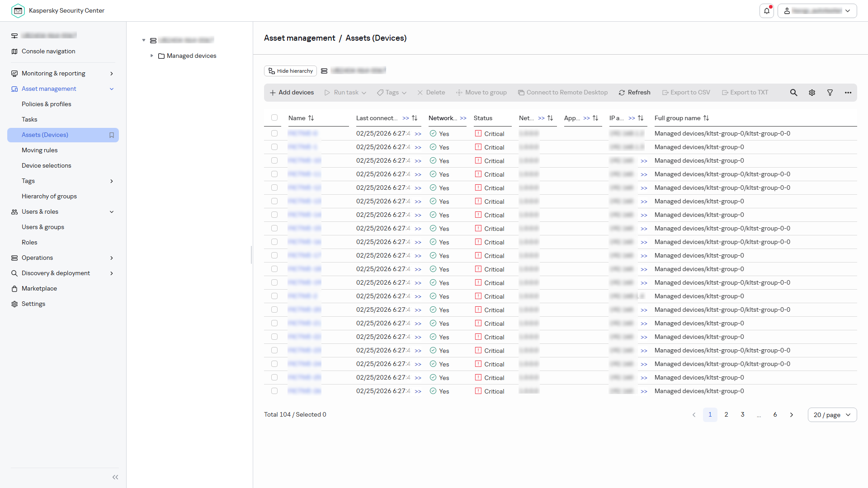This screenshot has height=488, width=868.
Task: Sort the IP address column
Action: point(641,118)
